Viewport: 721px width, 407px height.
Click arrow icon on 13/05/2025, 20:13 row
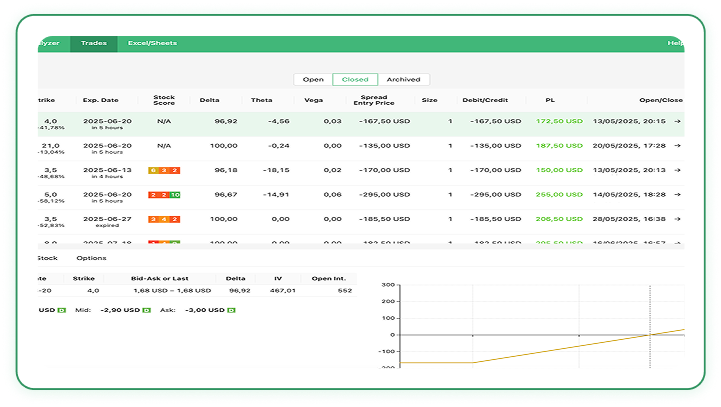click(x=677, y=170)
